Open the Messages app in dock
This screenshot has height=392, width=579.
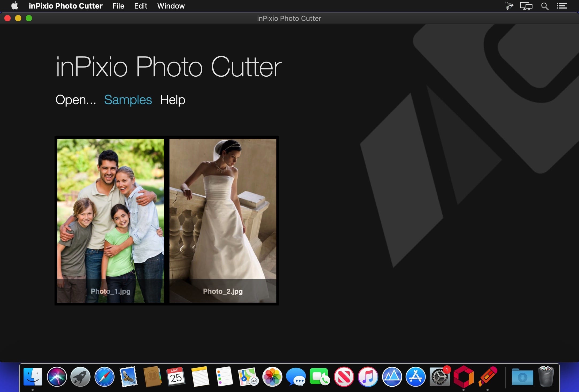coord(296,377)
